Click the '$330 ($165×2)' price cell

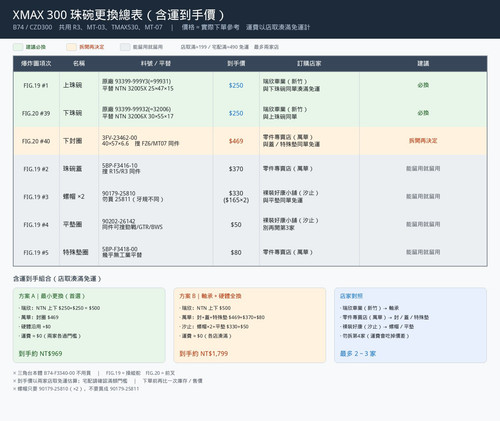[236, 197]
